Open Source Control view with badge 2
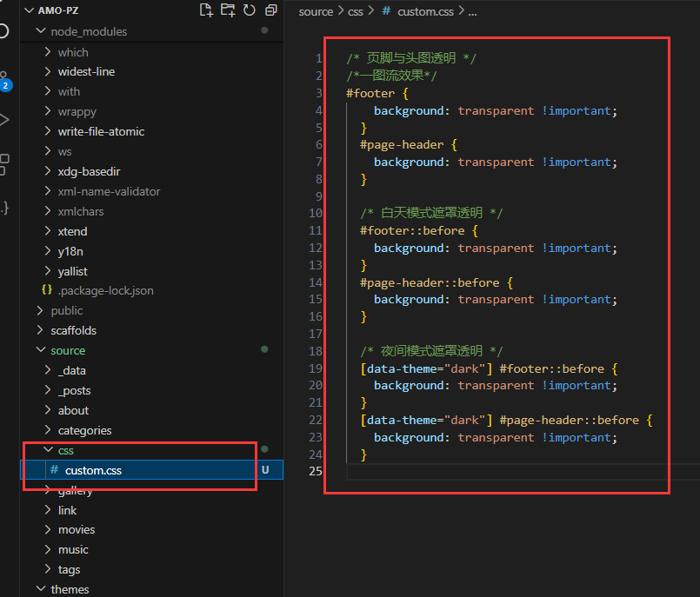This screenshot has height=597, width=700. [4, 80]
